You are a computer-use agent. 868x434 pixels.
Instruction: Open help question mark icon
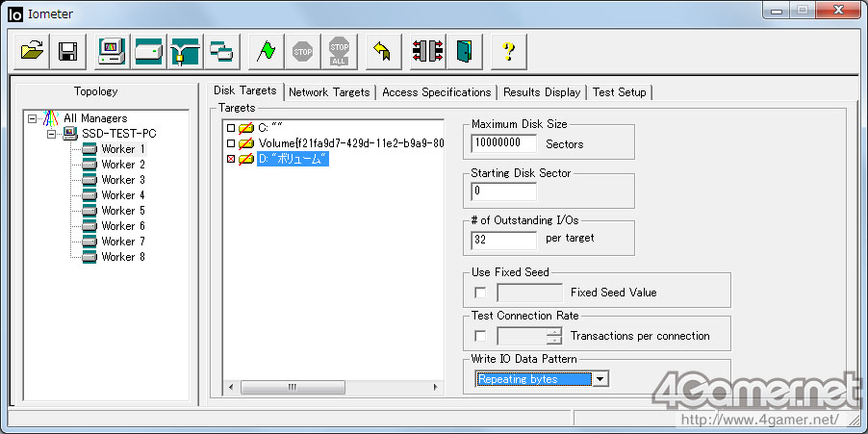pyautogui.click(x=509, y=51)
